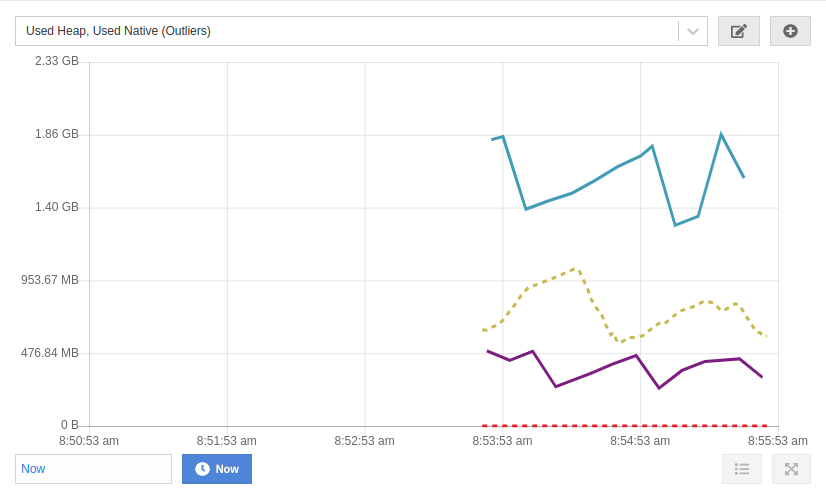Click the 8:55:53 am time label
The height and width of the screenshot is (497, 826).
pos(777,440)
